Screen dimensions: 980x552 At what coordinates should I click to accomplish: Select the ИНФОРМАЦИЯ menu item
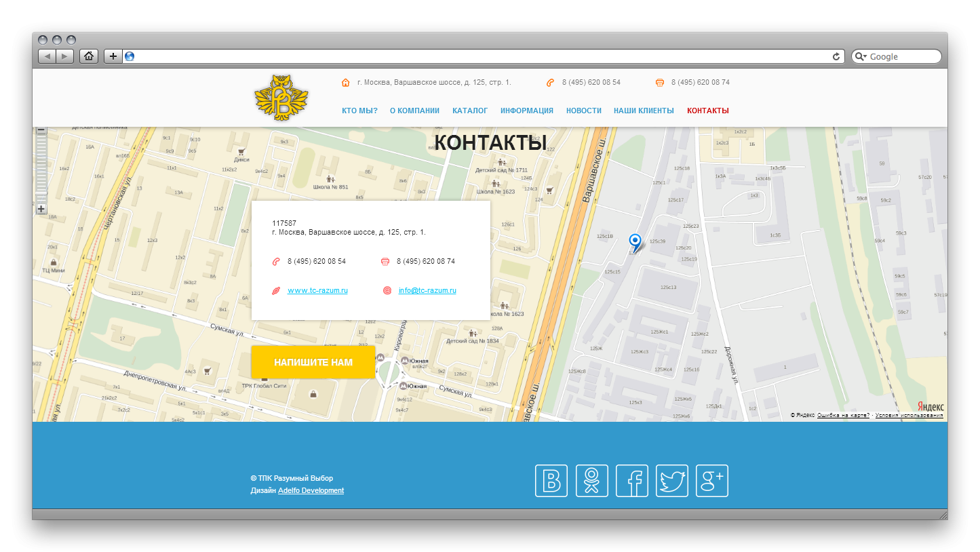[x=527, y=111]
